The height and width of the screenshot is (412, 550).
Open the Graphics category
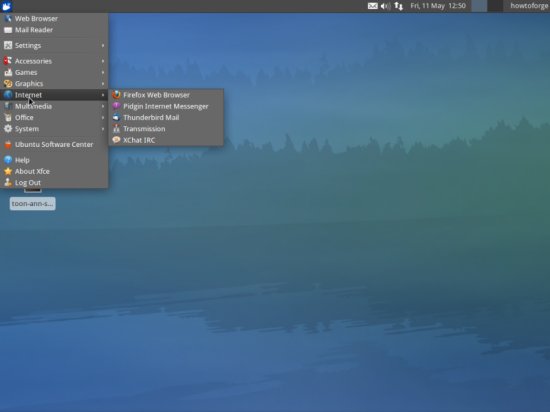click(54, 83)
